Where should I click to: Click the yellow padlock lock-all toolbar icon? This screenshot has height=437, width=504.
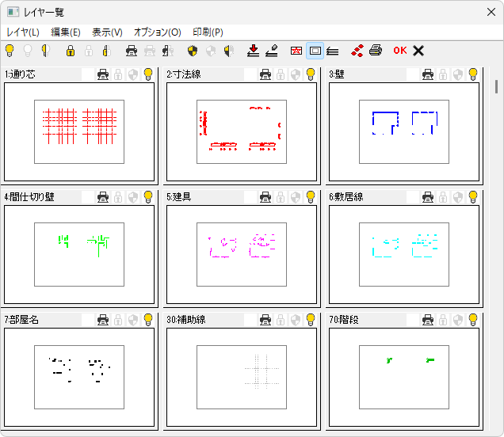[71, 51]
